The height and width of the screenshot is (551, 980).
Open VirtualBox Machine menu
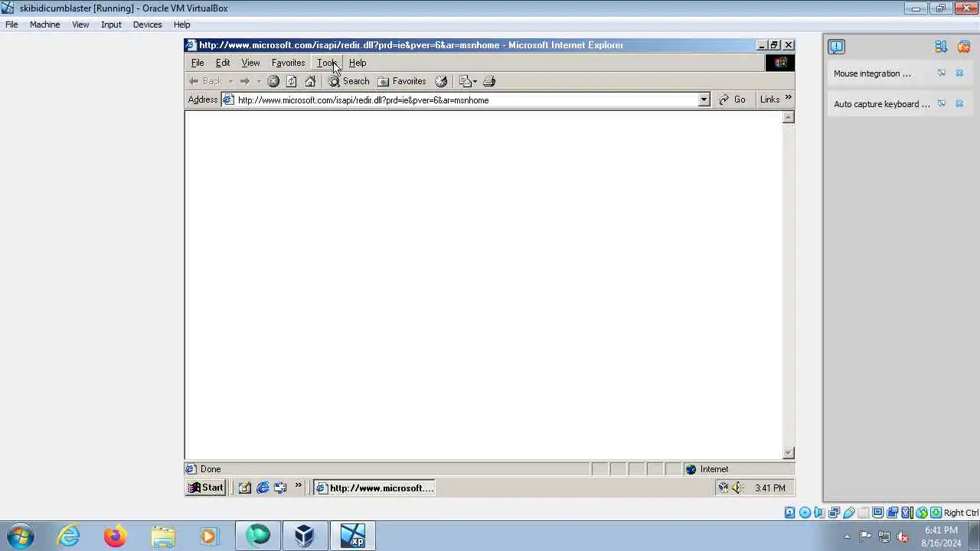tap(44, 24)
